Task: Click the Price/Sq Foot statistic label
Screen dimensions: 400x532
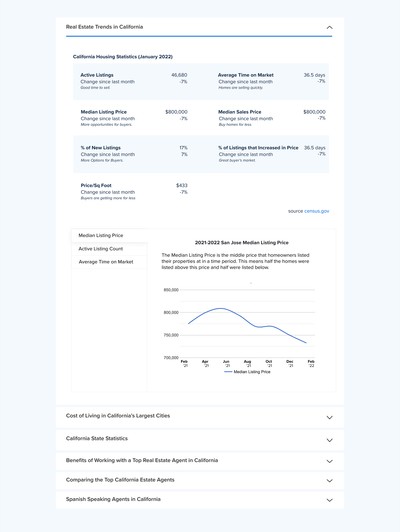Action: [96, 185]
